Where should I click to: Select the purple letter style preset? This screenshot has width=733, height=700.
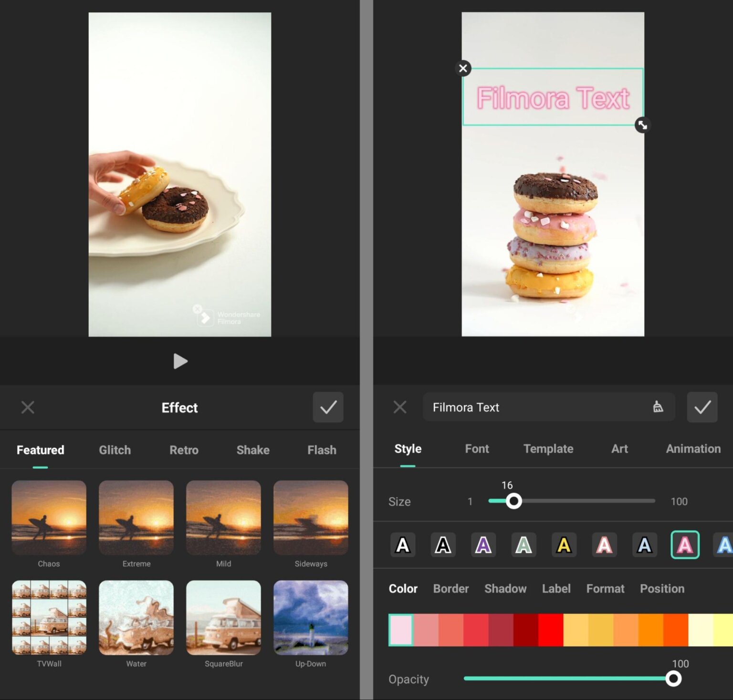point(483,544)
